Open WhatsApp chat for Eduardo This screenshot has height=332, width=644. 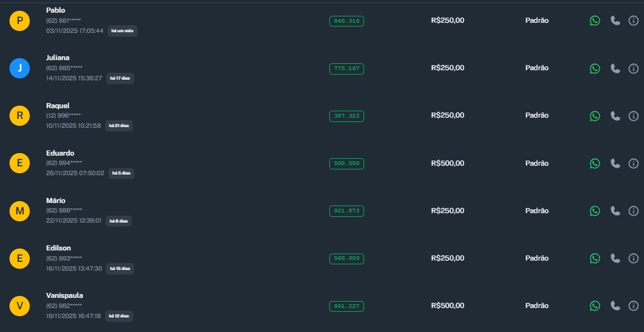point(595,163)
